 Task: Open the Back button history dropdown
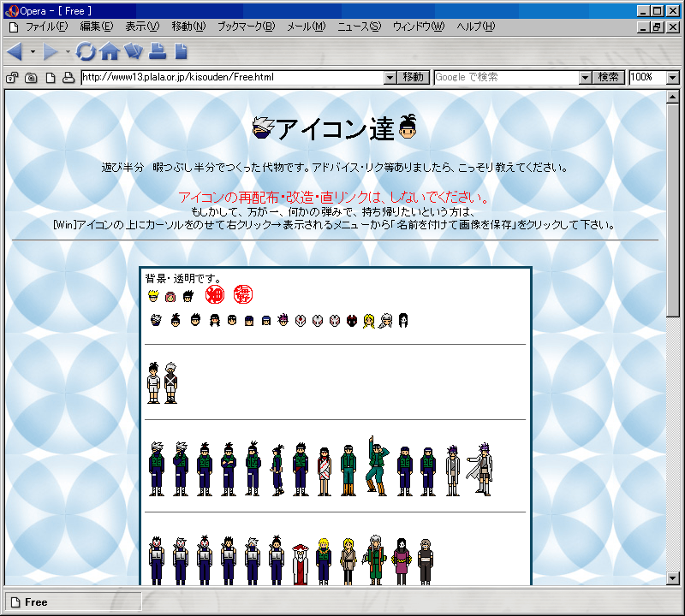pyautogui.click(x=33, y=51)
